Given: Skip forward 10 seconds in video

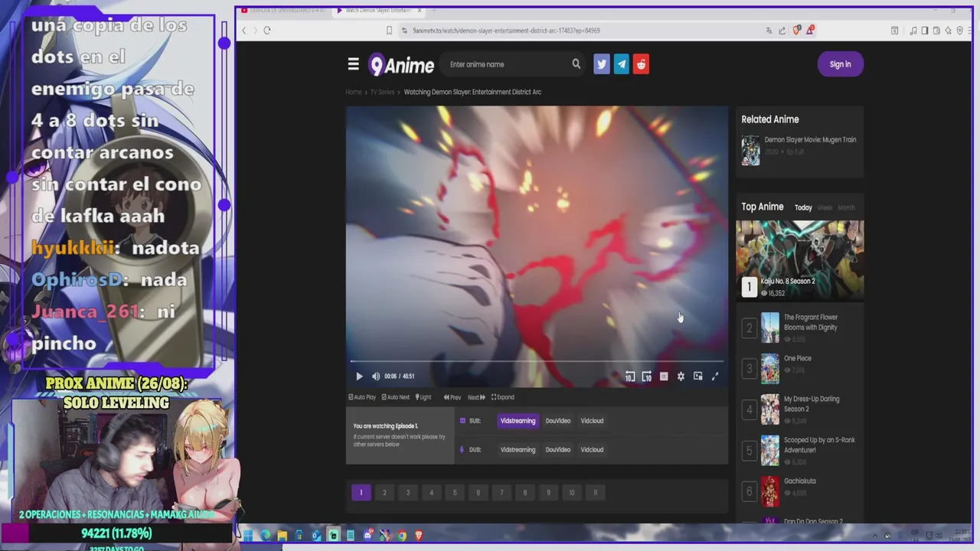Looking at the screenshot, I should pyautogui.click(x=647, y=377).
